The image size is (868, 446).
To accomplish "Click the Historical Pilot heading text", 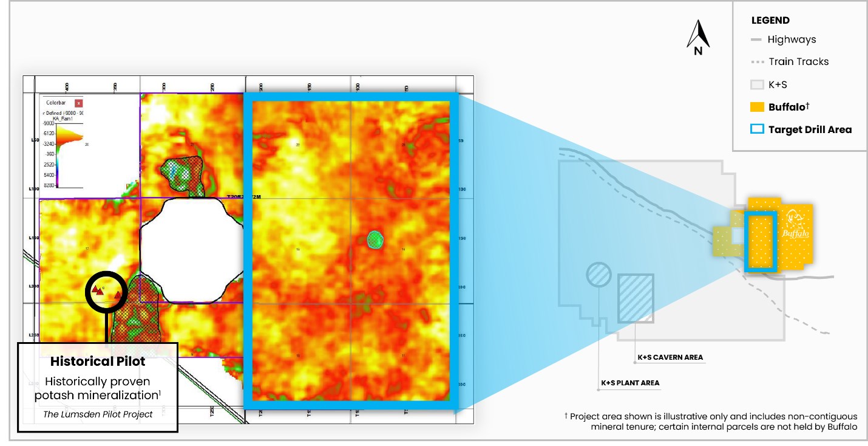I will pyautogui.click(x=98, y=362).
